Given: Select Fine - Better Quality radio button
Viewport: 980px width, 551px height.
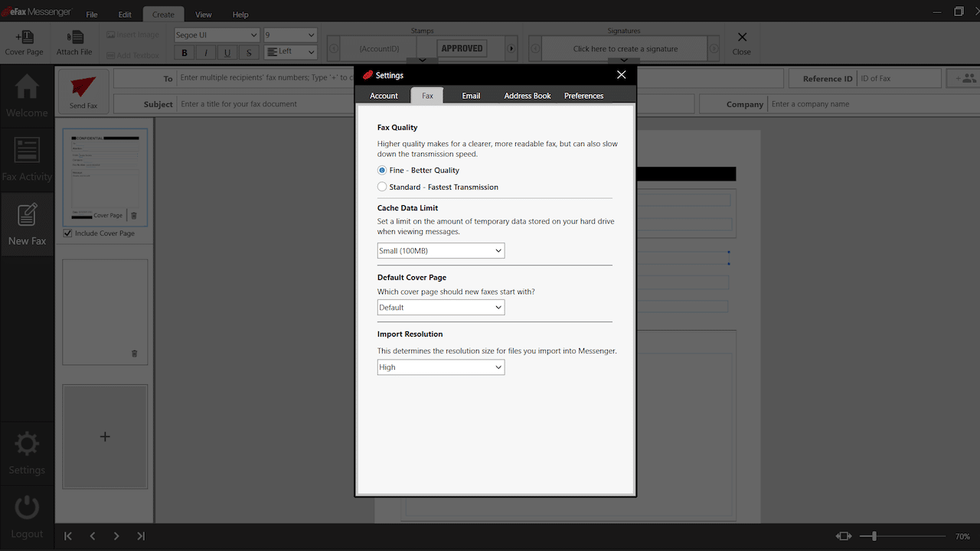Looking at the screenshot, I should (382, 171).
